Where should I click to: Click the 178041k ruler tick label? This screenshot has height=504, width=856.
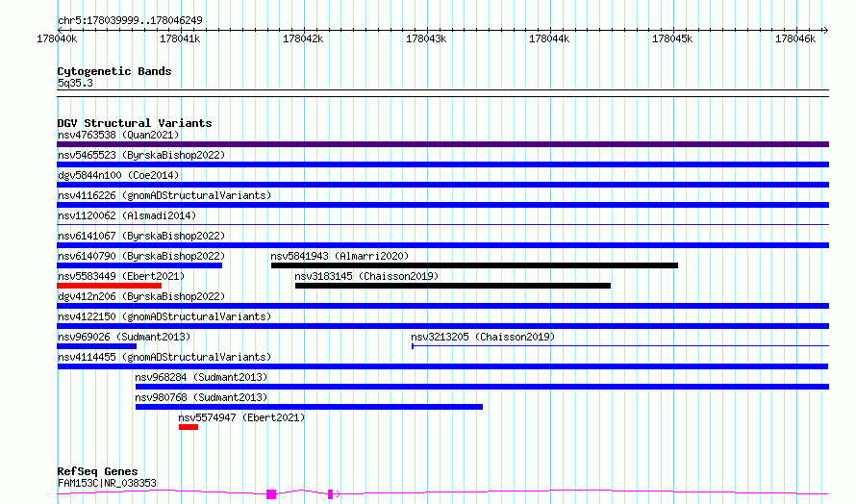(x=180, y=38)
